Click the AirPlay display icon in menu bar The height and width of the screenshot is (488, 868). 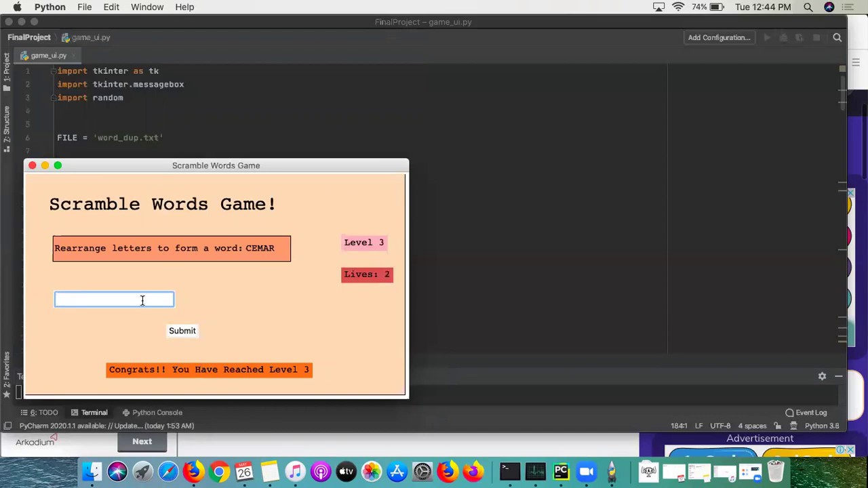(658, 7)
